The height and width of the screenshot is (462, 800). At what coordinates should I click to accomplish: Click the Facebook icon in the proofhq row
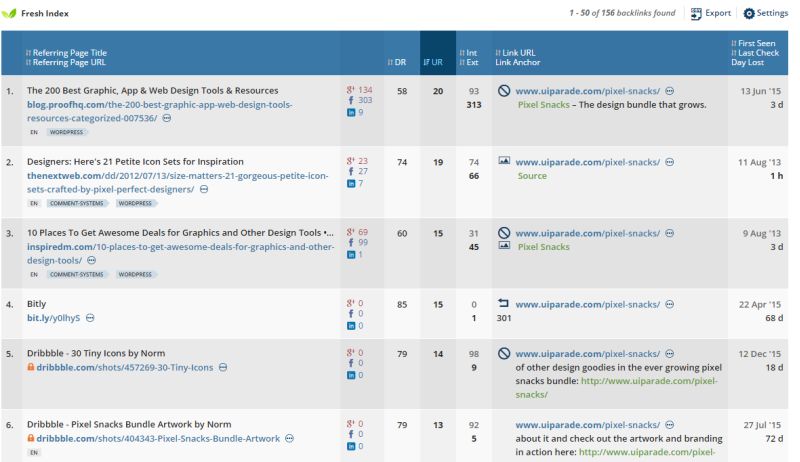click(351, 100)
